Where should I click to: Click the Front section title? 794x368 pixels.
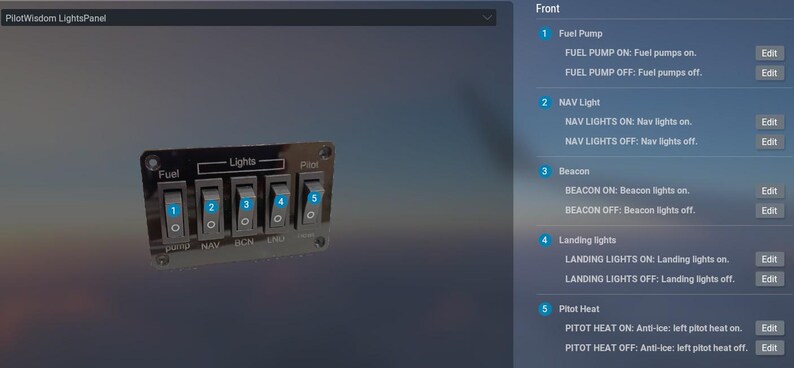click(547, 9)
